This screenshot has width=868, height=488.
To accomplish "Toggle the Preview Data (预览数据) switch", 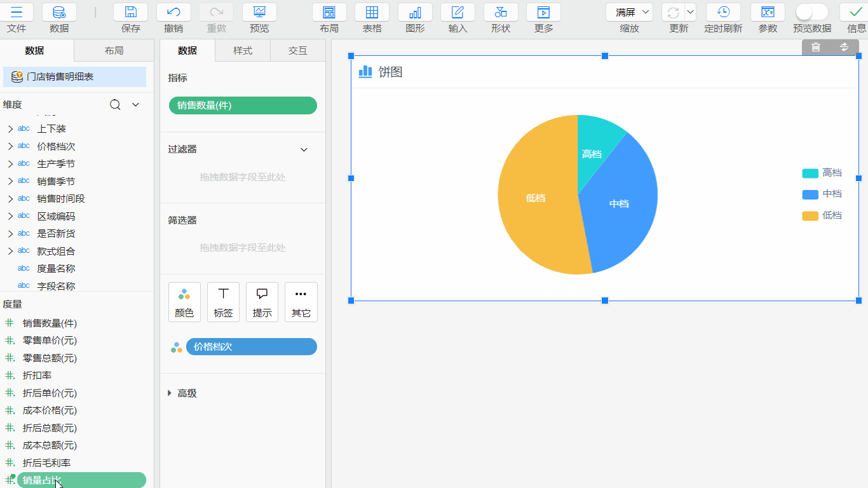I will point(811,12).
